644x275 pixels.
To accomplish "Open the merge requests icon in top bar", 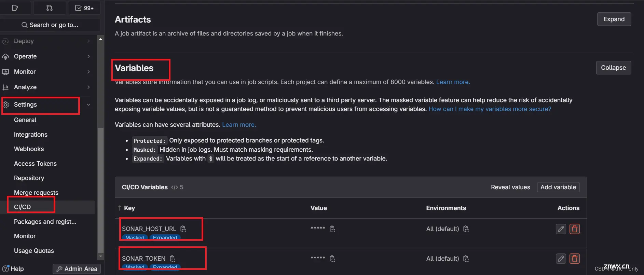I will pos(50,8).
